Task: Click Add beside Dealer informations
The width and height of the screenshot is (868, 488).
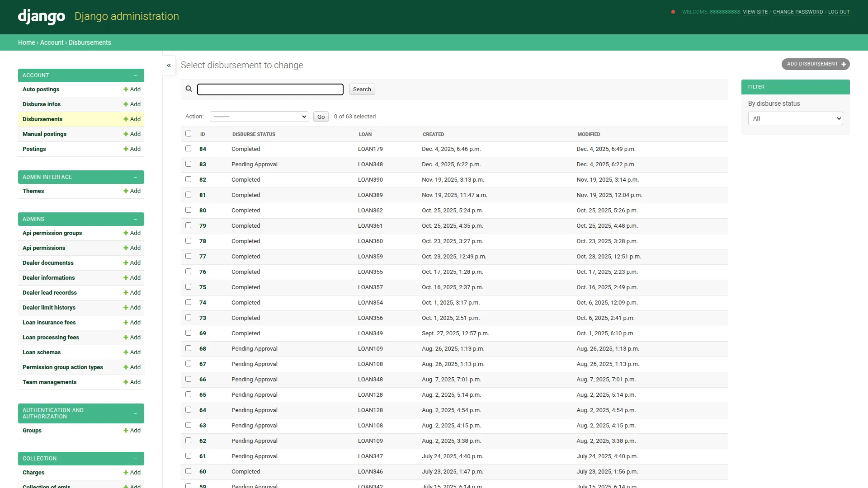Action: pos(132,278)
